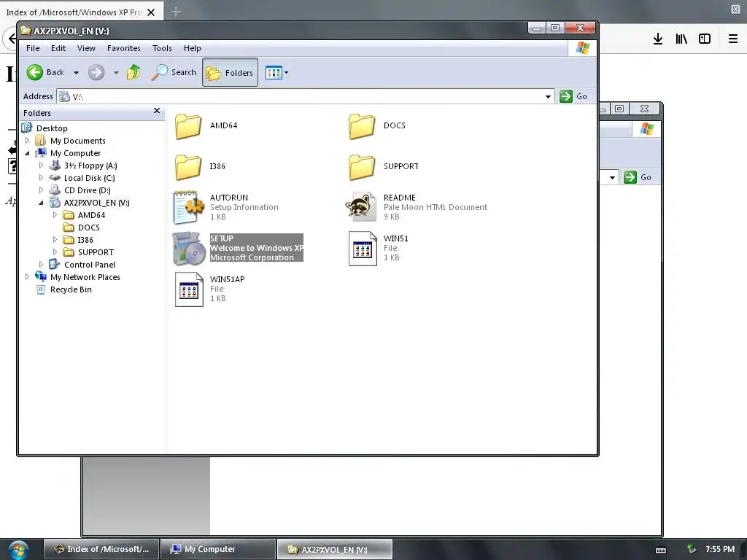
Task: Select My Documents in the Folders tree
Action: 77,141
